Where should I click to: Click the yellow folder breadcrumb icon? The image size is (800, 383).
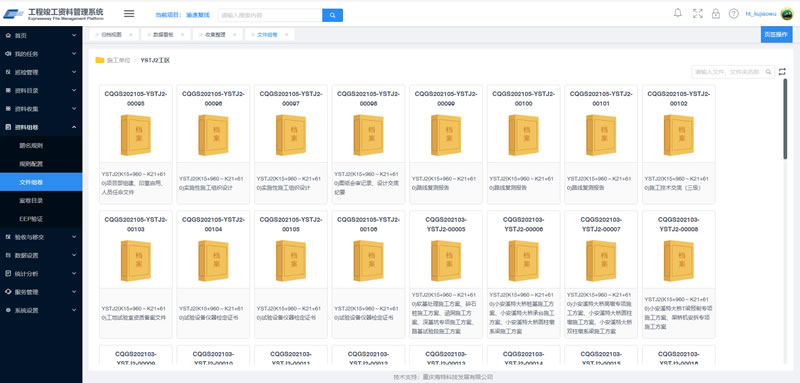(99, 60)
